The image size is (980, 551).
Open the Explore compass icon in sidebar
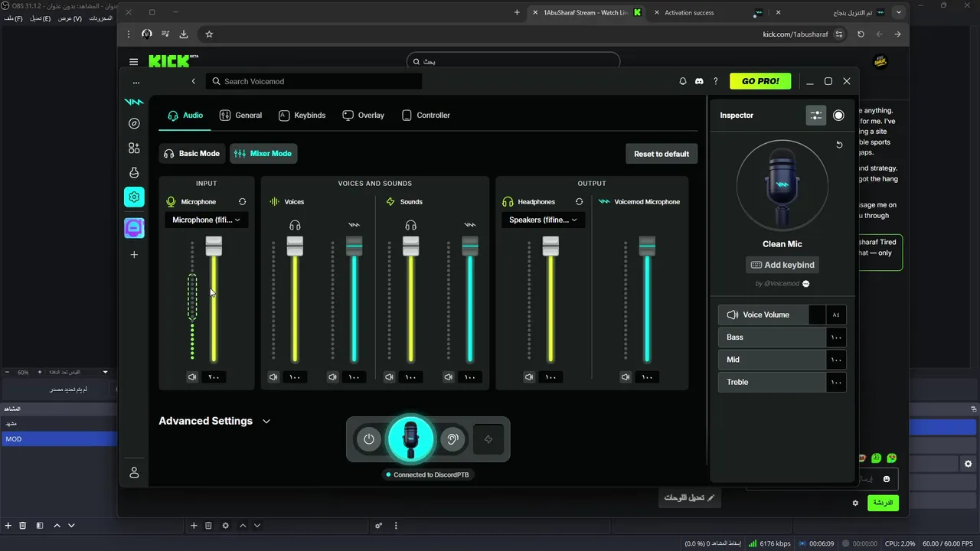[134, 123]
